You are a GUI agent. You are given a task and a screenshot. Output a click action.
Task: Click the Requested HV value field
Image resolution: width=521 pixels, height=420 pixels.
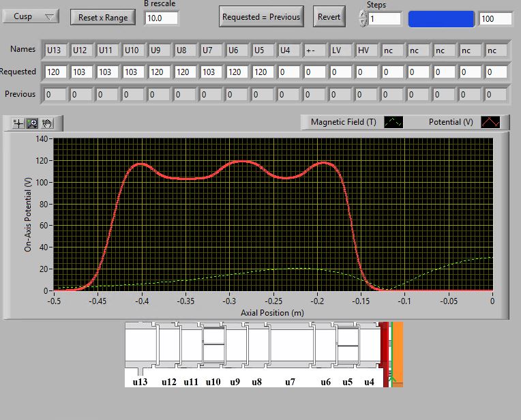[366, 72]
